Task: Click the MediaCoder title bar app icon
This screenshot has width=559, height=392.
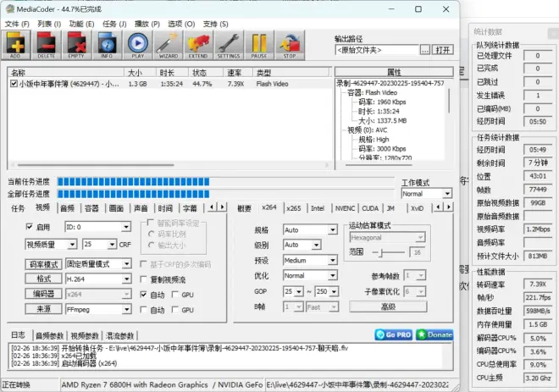Action: (x=10, y=9)
